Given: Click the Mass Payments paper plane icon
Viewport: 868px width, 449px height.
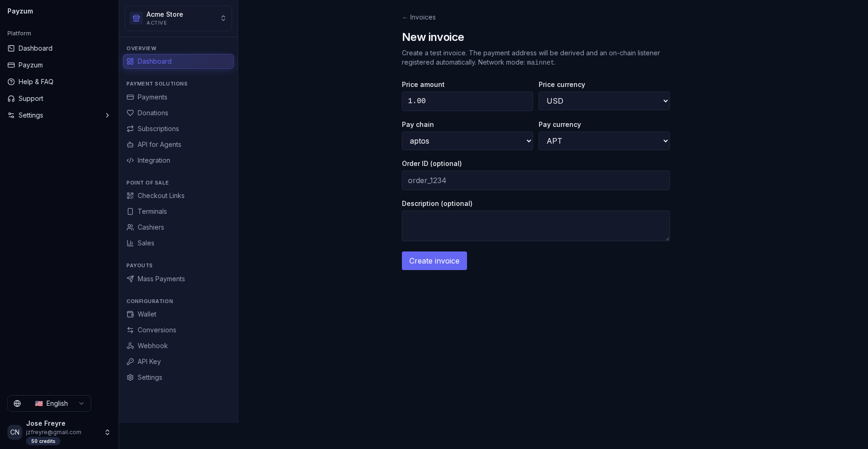Looking at the screenshot, I should [130, 279].
